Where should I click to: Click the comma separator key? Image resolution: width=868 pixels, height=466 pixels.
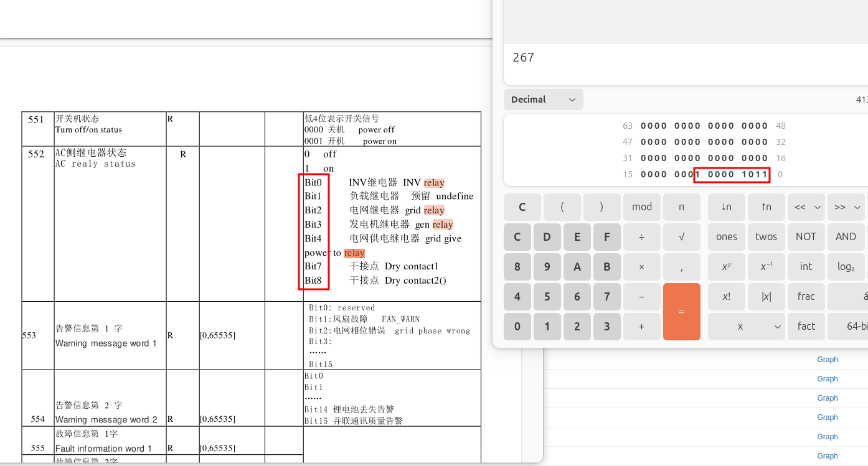[681, 267]
